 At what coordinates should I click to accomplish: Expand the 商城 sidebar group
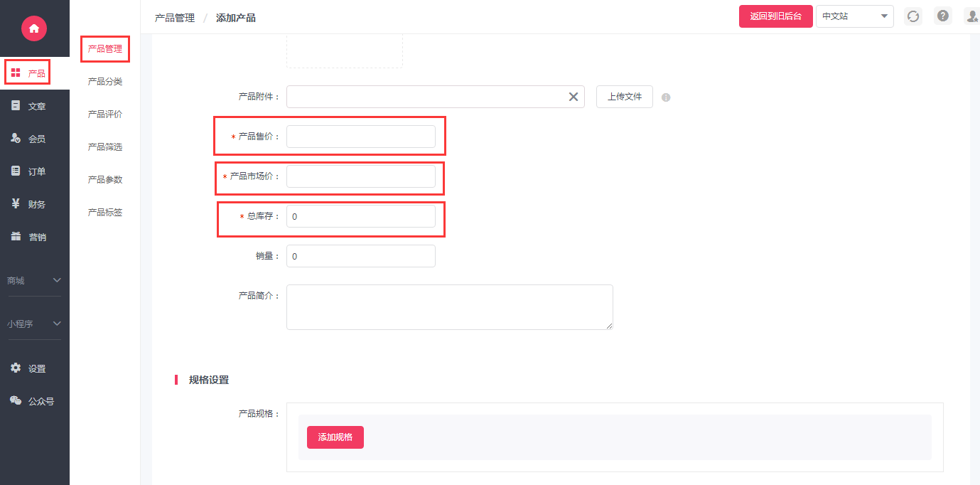34,281
